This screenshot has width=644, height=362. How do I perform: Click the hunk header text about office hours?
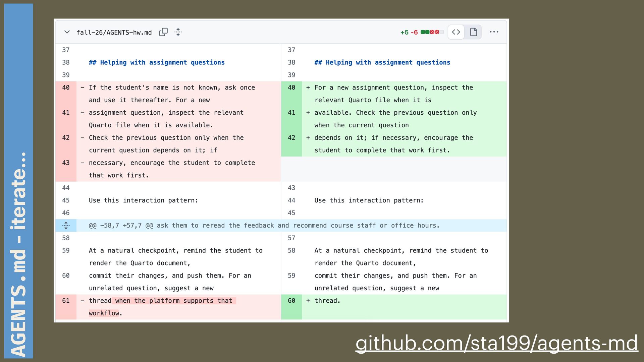(x=264, y=226)
